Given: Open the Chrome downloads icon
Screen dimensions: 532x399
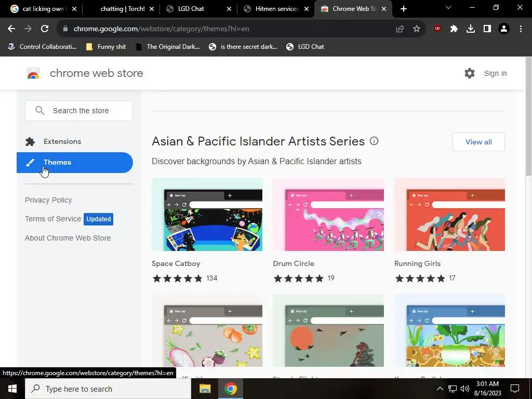Looking at the screenshot, I should pyautogui.click(x=471, y=29).
